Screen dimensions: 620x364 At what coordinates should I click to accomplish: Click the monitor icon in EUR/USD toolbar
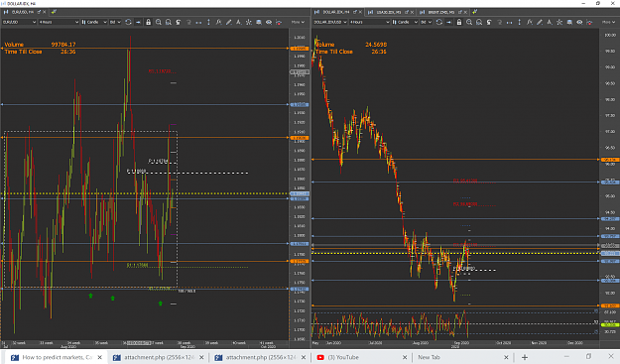click(x=259, y=22)
